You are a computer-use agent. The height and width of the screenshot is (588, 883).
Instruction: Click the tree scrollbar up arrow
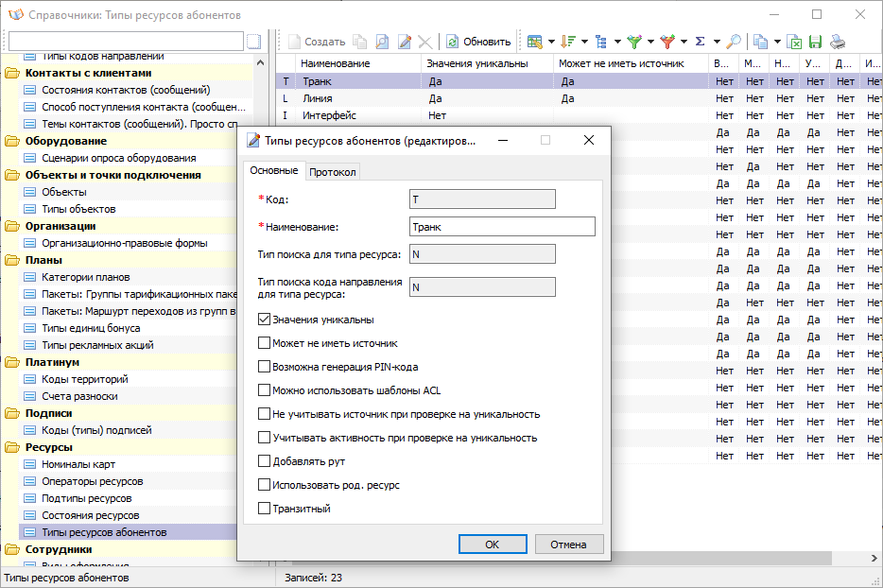(x=260, y=62)
